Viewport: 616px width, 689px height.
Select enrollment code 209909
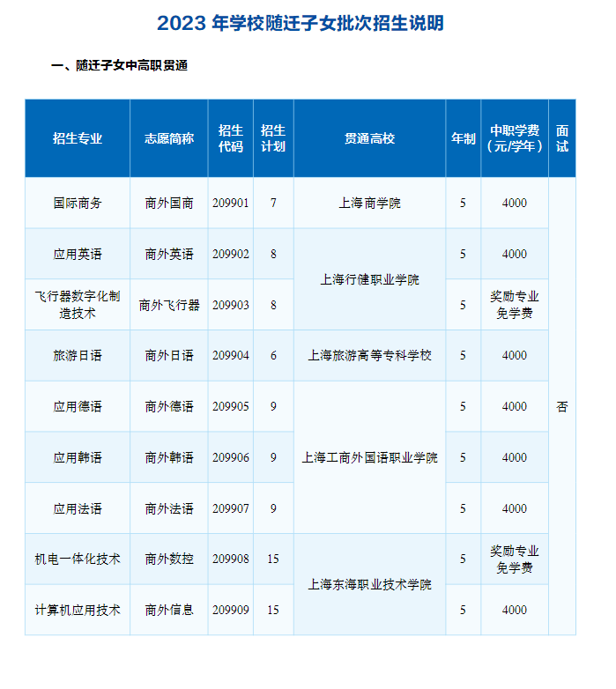point(231,610)
